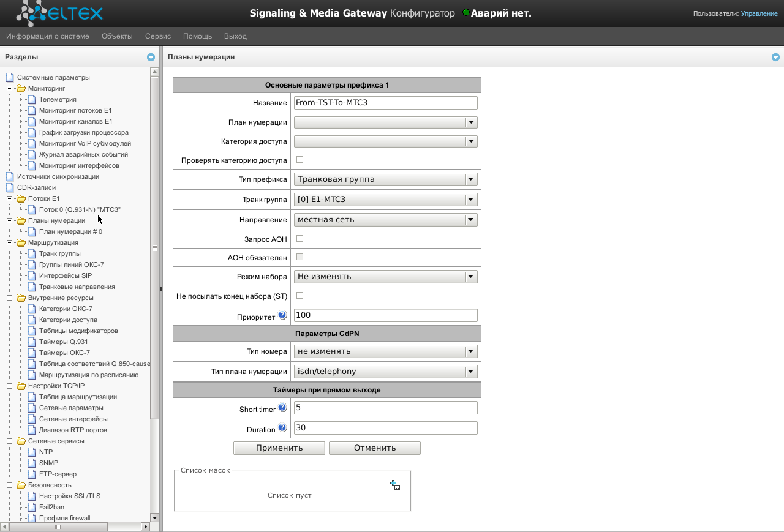This screenshot has width=784, height=532.
Task: Click the add mask icon in Список масок
Action: 395,485
